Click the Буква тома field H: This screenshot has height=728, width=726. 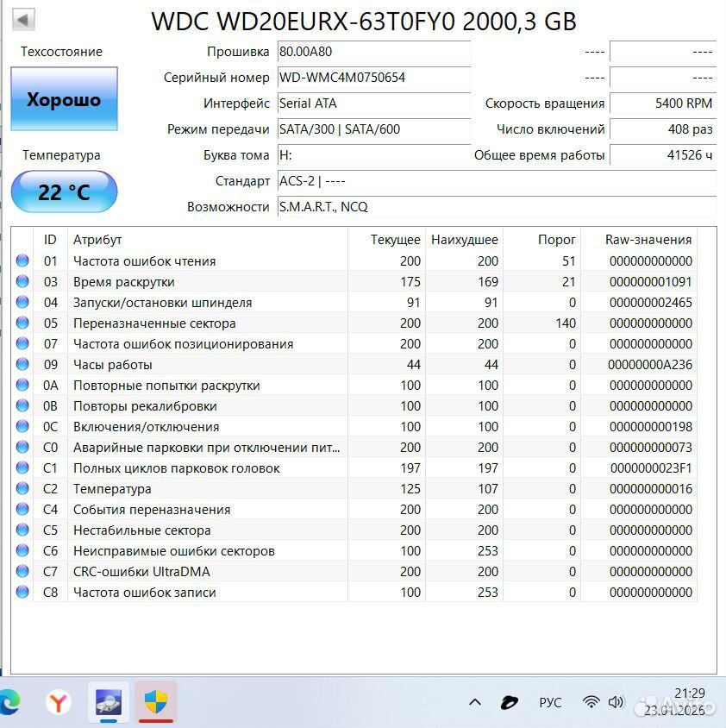pos(374,155)
